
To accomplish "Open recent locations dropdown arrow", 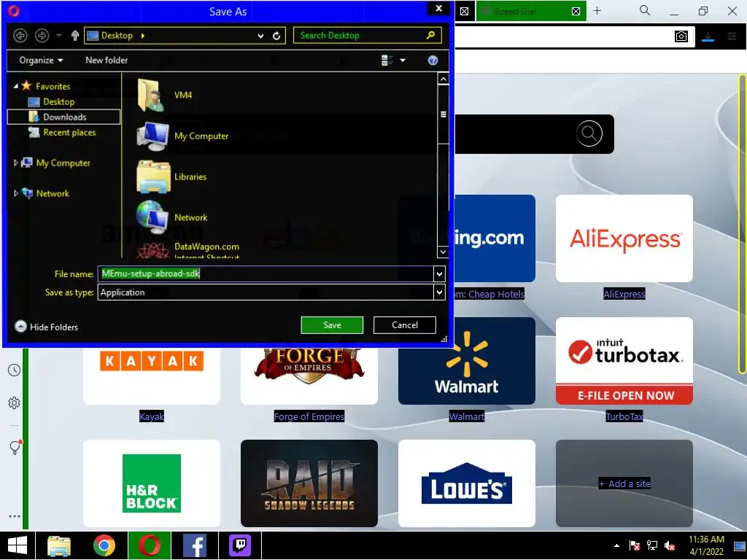I will pos(58,35).
